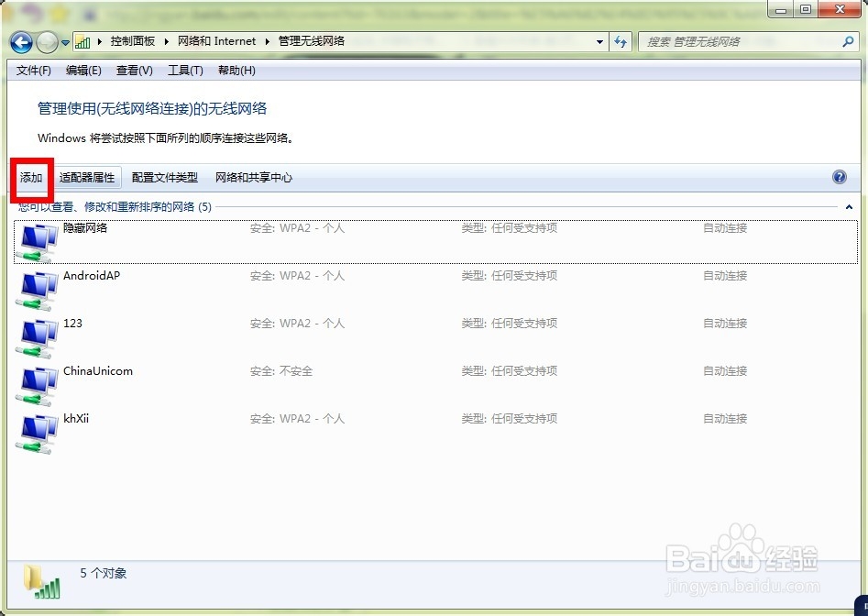
Task: Open the address bar dropdown arrow
Action: coord(600,41)
